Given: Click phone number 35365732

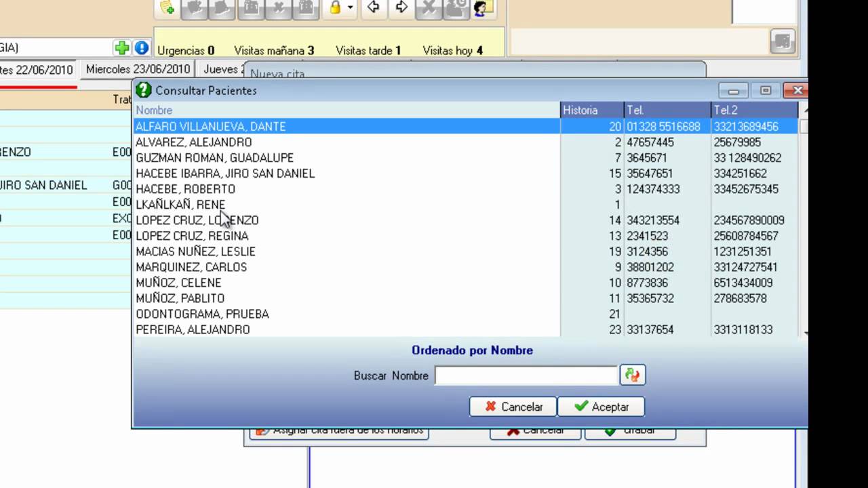Looking at the screenshot, I should click(x=650, y=298).
